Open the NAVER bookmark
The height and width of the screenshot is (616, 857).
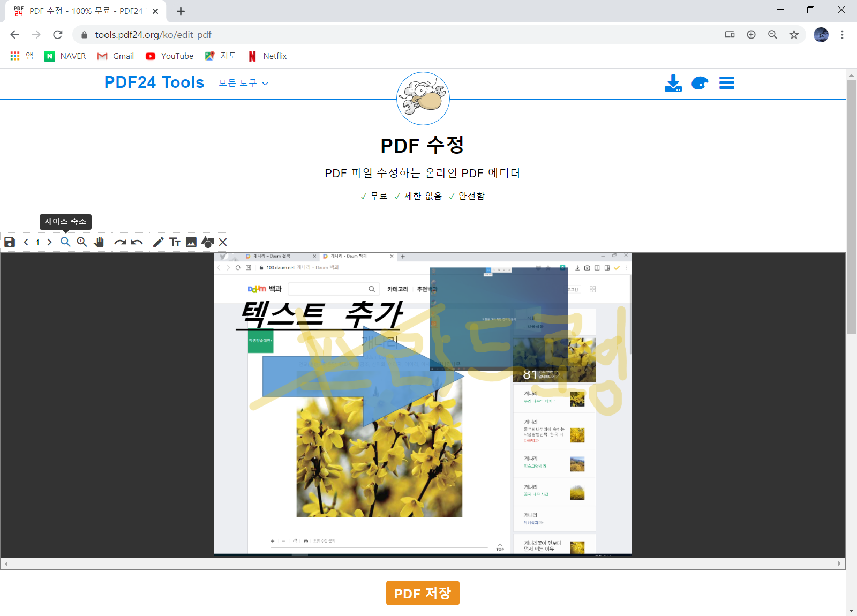(65, 56)
